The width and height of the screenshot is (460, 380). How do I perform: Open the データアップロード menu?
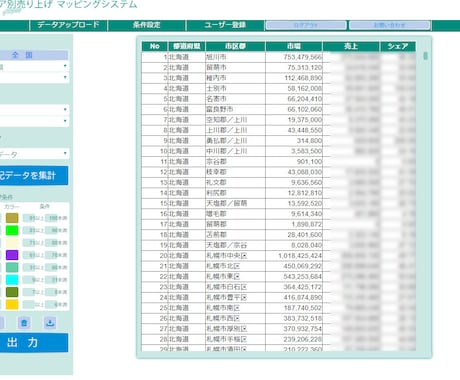pos(68,25)
